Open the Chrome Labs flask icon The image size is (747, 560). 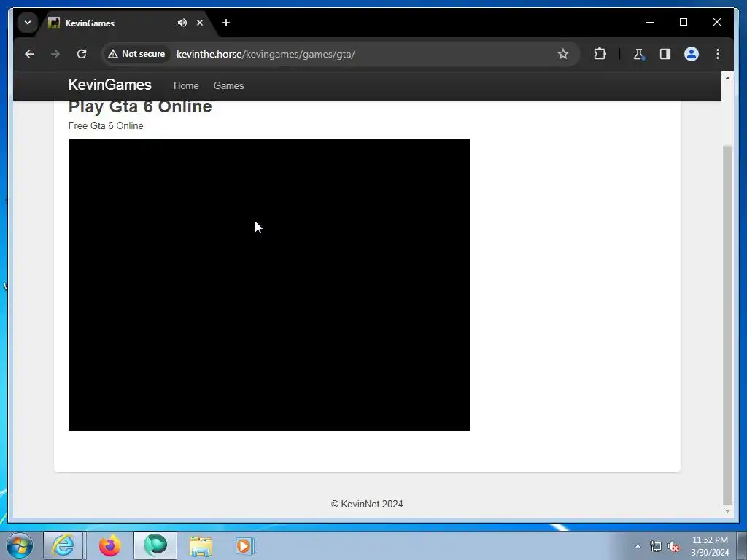tap(639, 54)
